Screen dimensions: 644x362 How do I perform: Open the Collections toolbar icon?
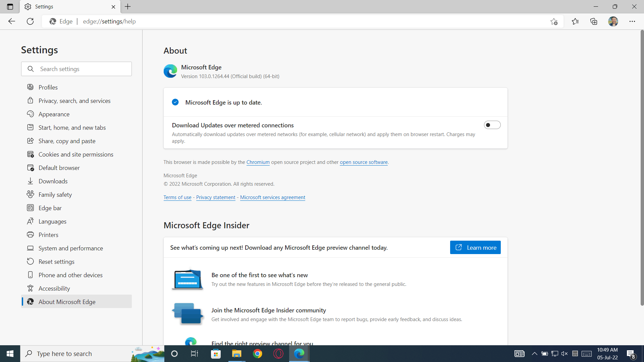coord(594,21)
